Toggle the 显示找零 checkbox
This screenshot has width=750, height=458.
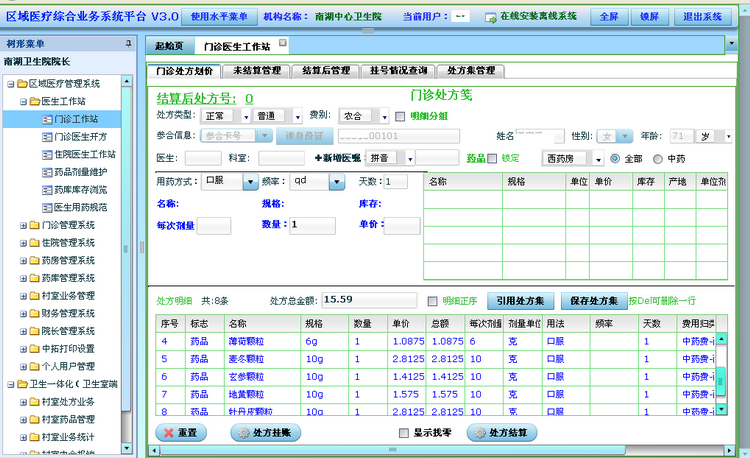[404, 433]
